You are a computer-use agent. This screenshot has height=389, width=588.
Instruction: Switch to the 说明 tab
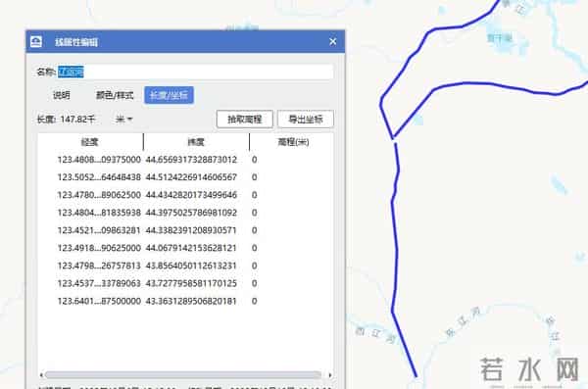pyautogui.click(x=61, y=95)
